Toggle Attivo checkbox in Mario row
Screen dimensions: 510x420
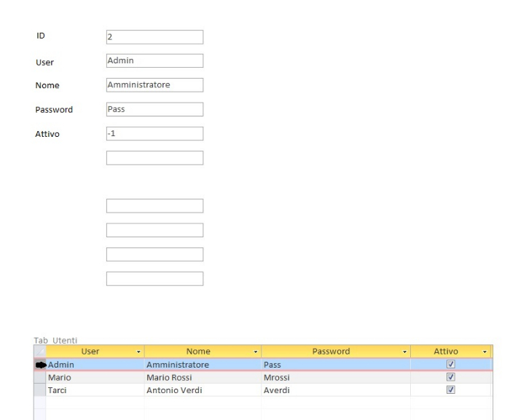[450, 377]
